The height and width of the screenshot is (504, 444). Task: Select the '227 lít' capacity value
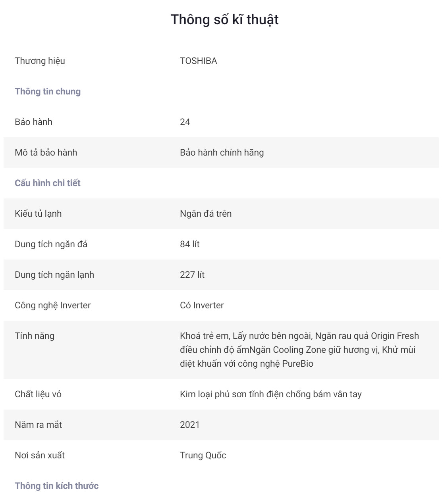click(192, 275)
